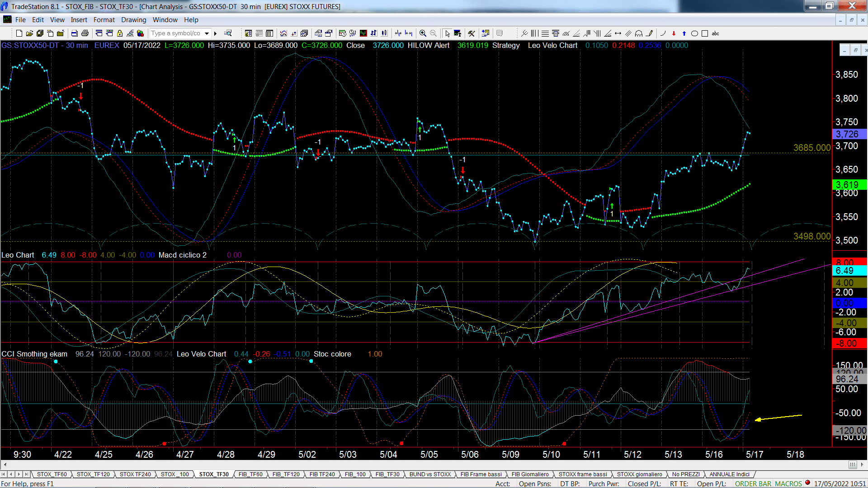Open the File menu

coord(20,20)
